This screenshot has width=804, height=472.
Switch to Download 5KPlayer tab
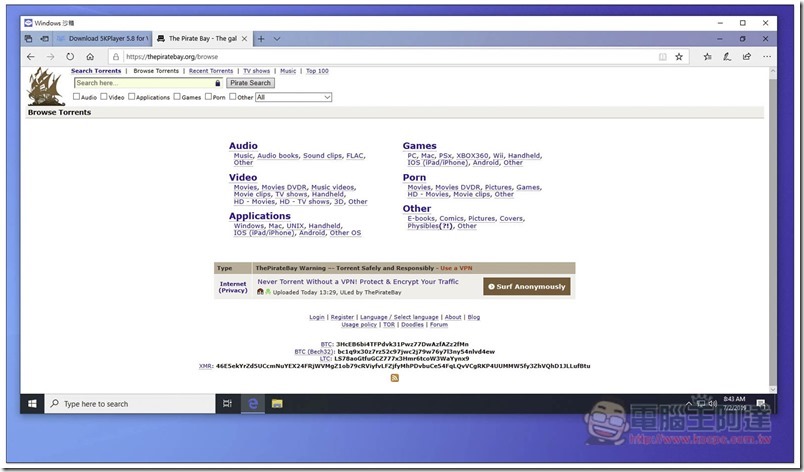pyautogui.click(x=103, y=39)
